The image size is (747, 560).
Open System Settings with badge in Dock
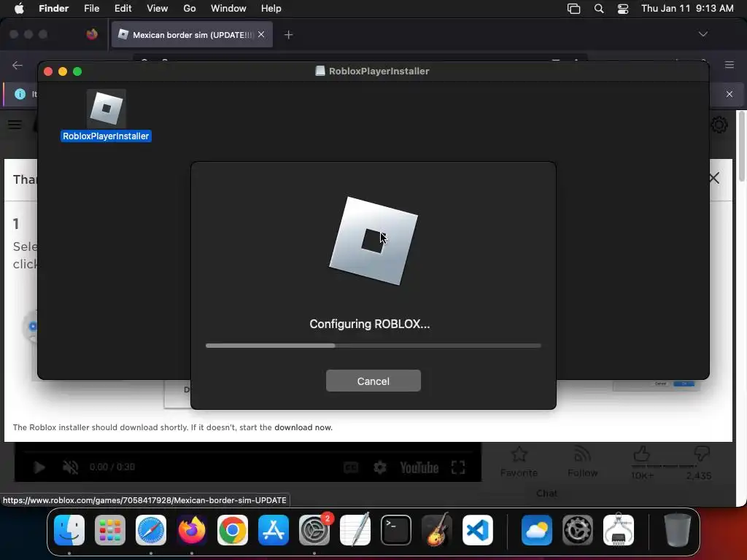click(314, 530)
